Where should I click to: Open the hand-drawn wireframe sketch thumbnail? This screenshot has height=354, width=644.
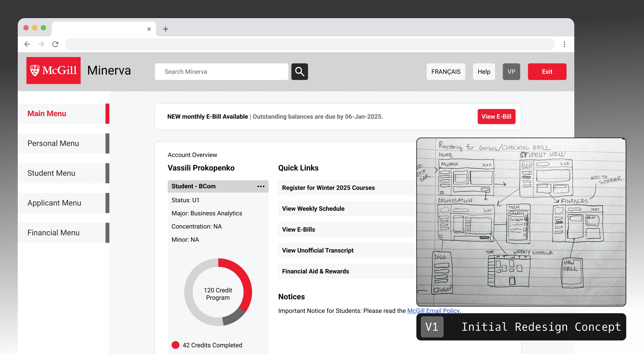point(521,222)
